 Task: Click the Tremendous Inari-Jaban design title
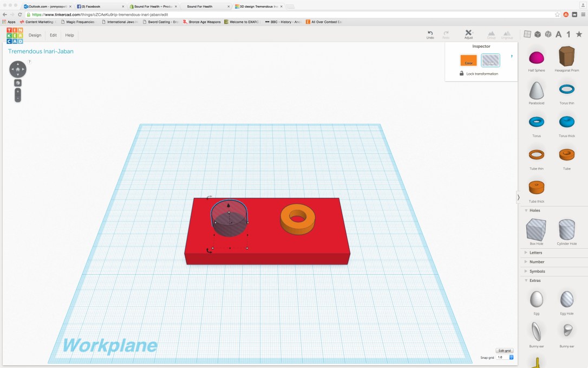pyautogui.click(x=41, y=51)
